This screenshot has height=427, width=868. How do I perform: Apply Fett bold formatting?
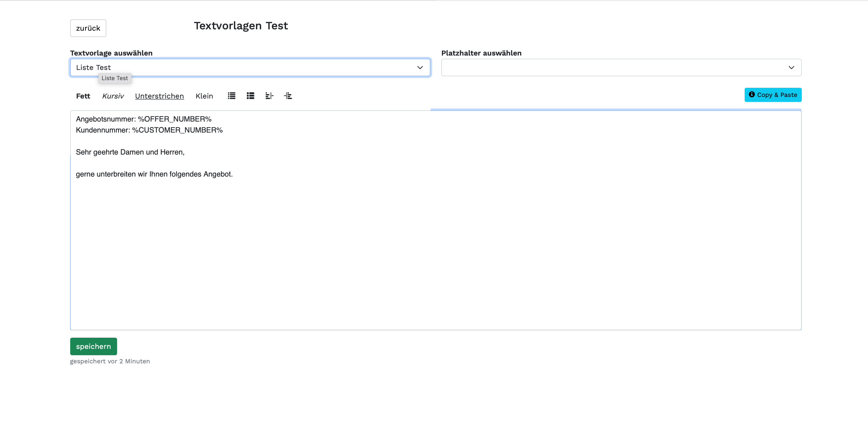tap(83, 96)
